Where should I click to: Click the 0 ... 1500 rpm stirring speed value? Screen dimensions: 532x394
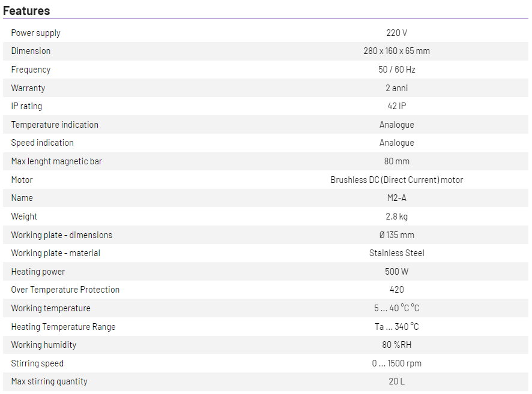(x=396, y=363)
